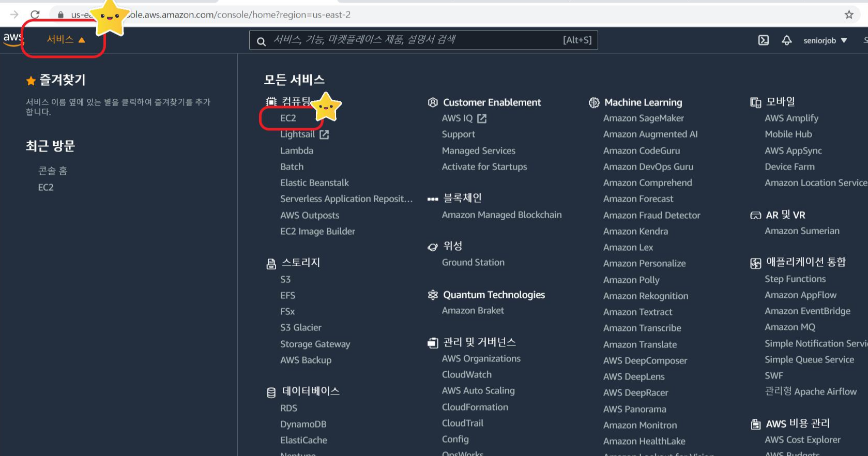Click the 스토리지 category icon

pyautogui.click(x=271, y=264)
